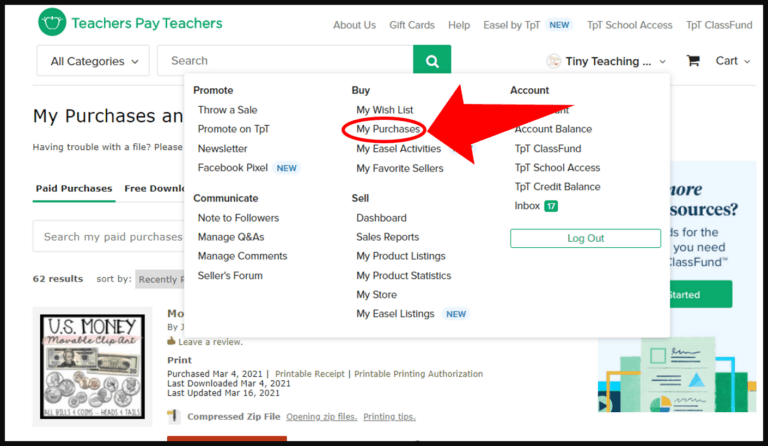Switch to the Paid Purchases tab
The height and width of the screenshot is (446, 768).
(x=74, y=188)
